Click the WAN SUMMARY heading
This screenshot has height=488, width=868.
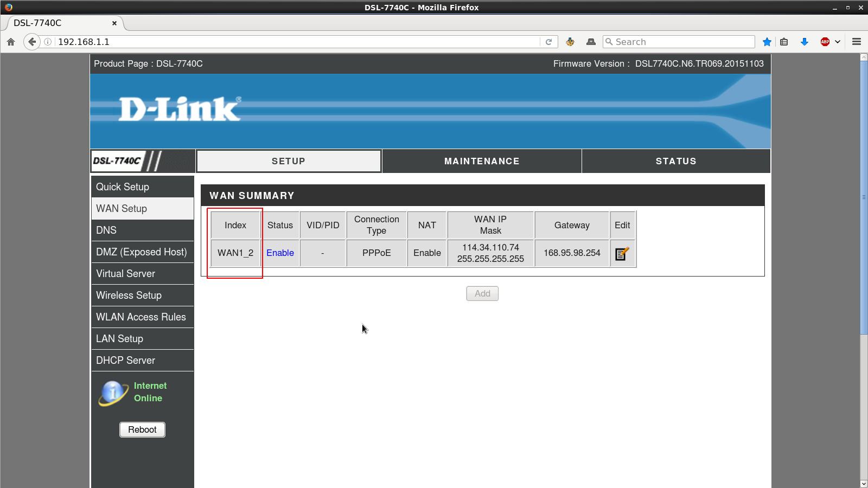point(252,195)
